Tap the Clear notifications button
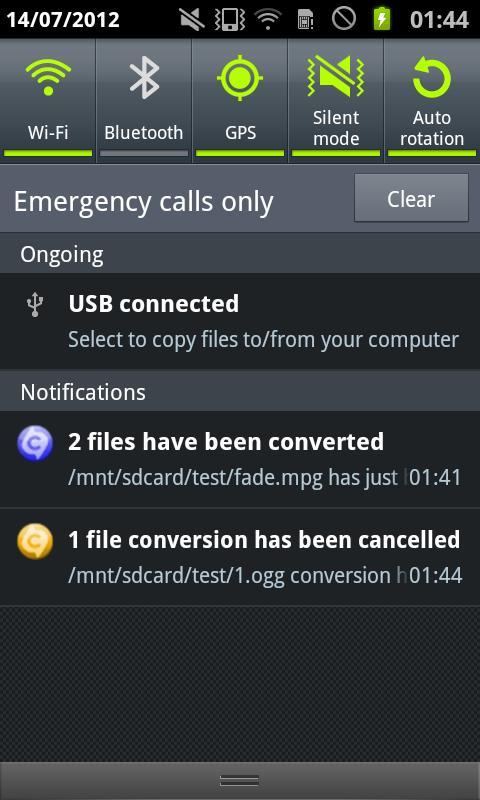Image resolution: width=480 pixels, height=800 pixels. 411,198
